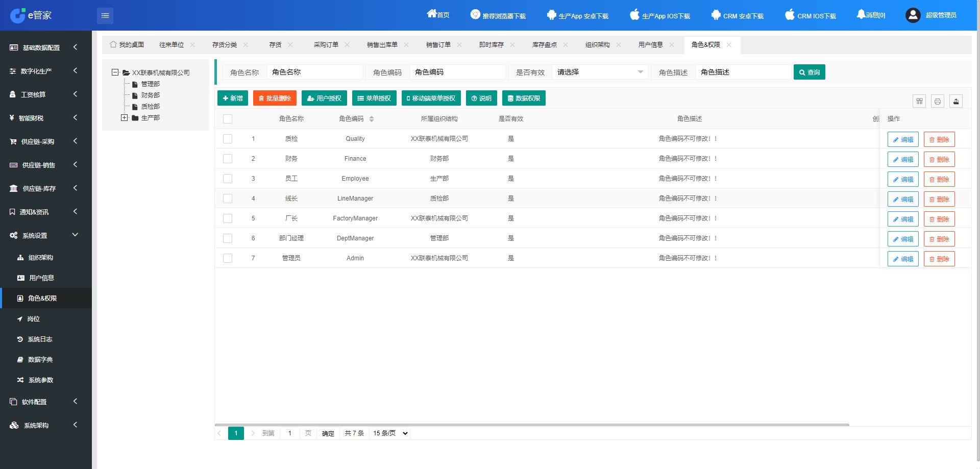Focus the 角色名称 search input field
Viewport: 980px width, 469px height.
[314, 72]
